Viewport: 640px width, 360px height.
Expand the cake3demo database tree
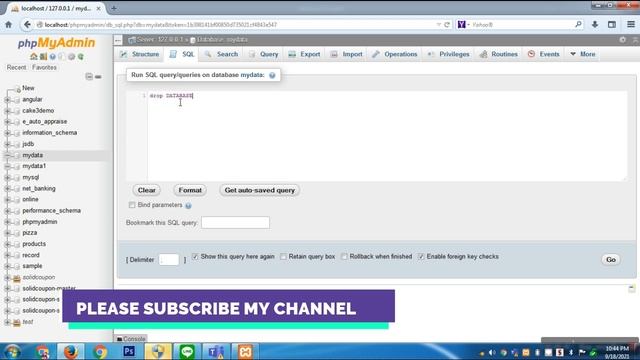tap(7, 111)
